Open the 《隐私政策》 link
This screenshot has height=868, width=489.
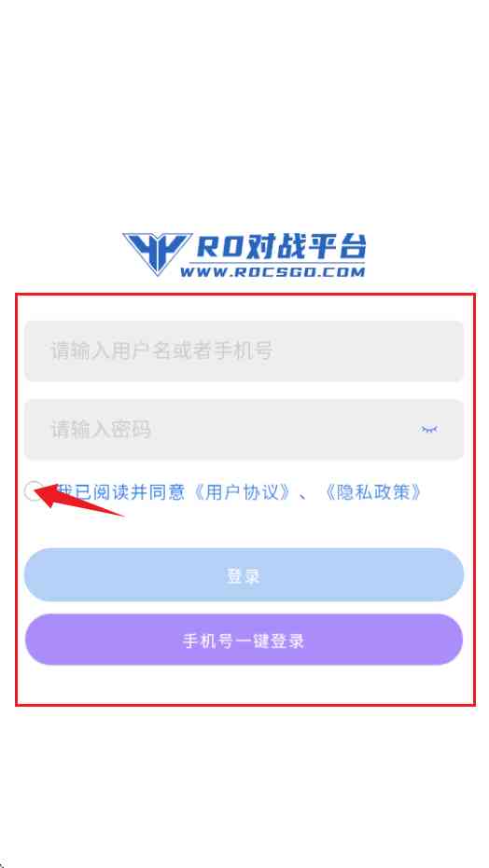tap(371, 491)
